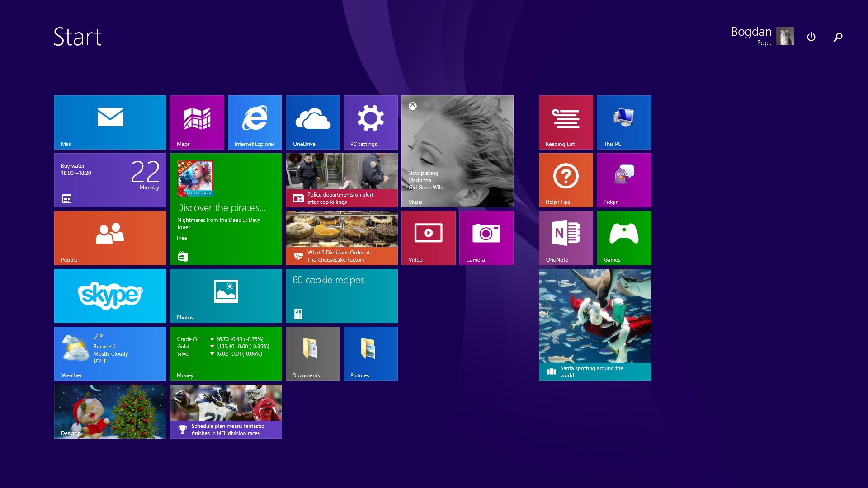Open the Documents folder tile
868x488 pixels.
313,354
